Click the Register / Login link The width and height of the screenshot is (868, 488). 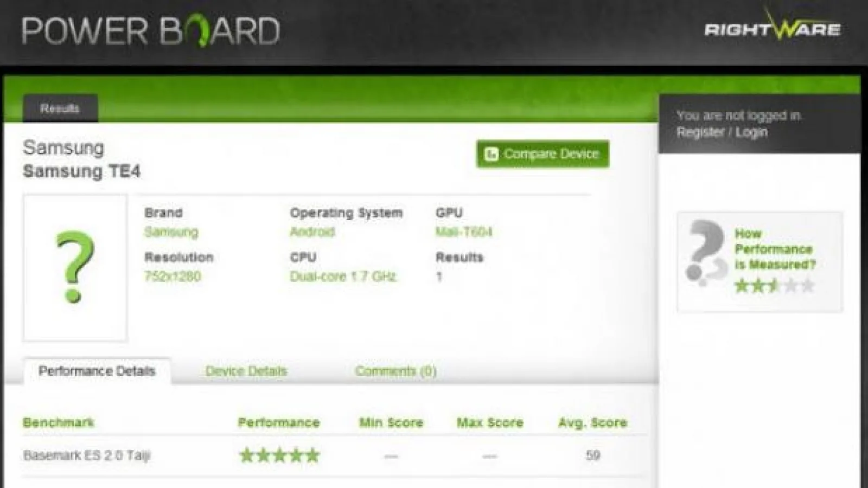click(x=722, y=132)
